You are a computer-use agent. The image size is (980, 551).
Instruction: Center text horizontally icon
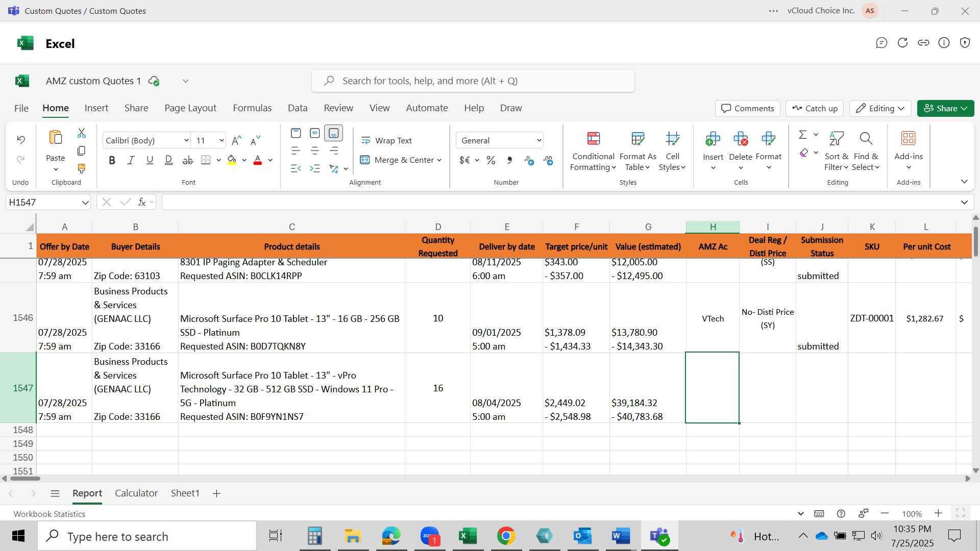tap(315, 151)
